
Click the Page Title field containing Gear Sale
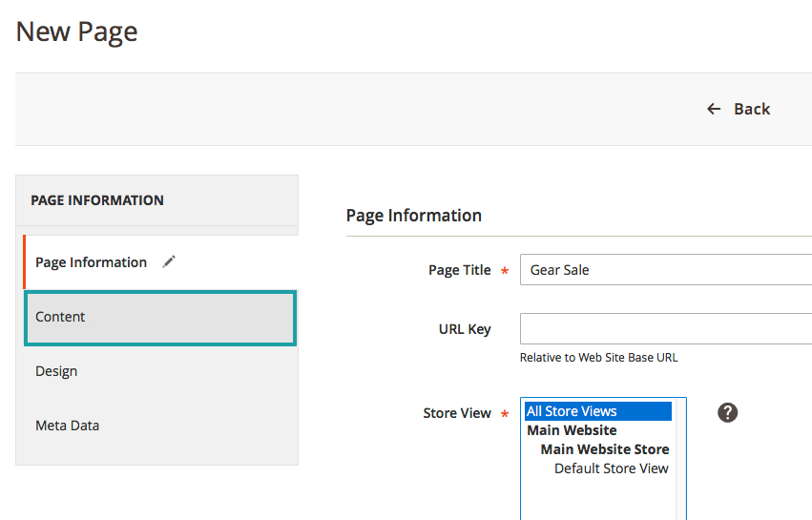pyautogui.click(x=666, y=269)
